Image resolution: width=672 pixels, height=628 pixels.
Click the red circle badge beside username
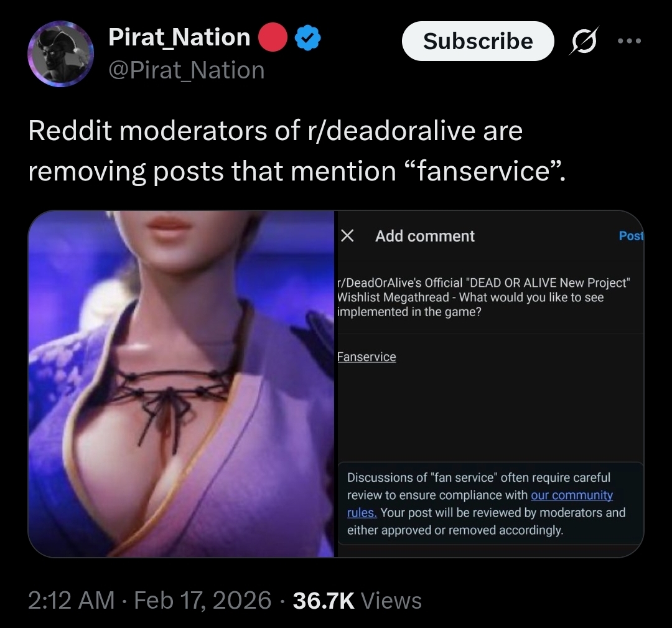[x=273, y=37]
